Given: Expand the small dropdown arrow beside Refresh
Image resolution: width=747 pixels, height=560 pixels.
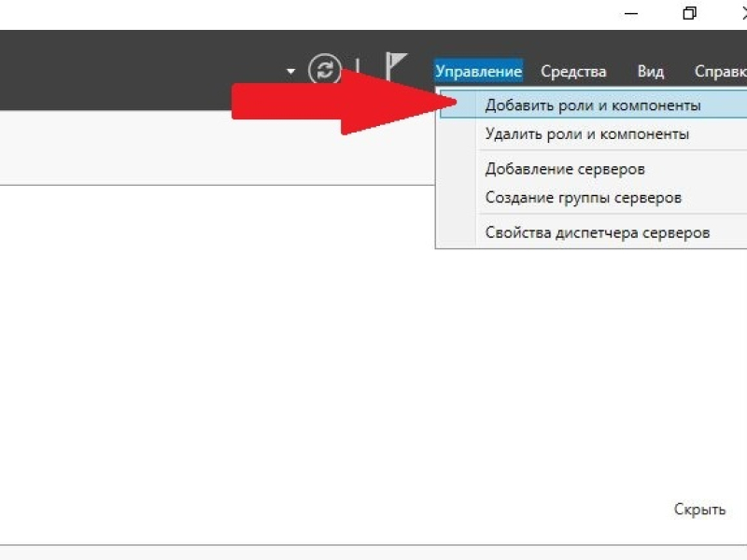Looking at the screenshot, I should coord(290,72).
